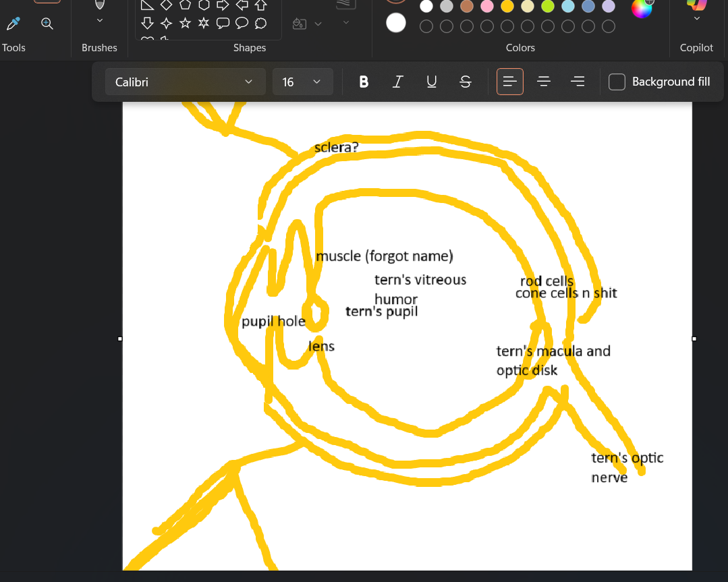
Task: Toggle Strikethrough text formatting
Action: (x=466, y=82)
